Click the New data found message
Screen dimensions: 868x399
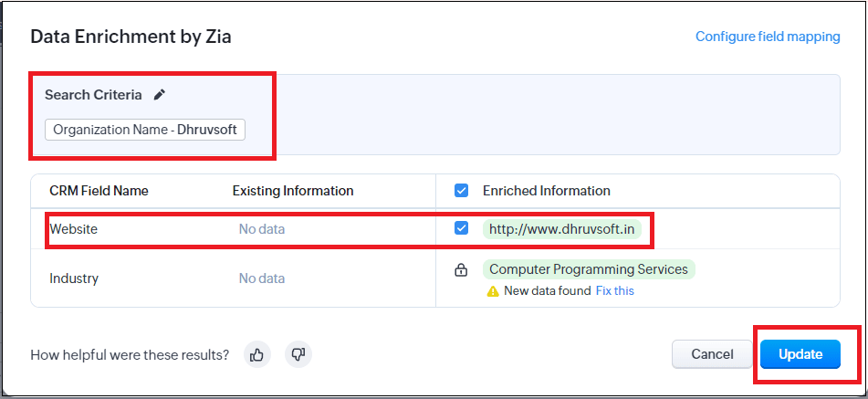(x=548, y=290)
